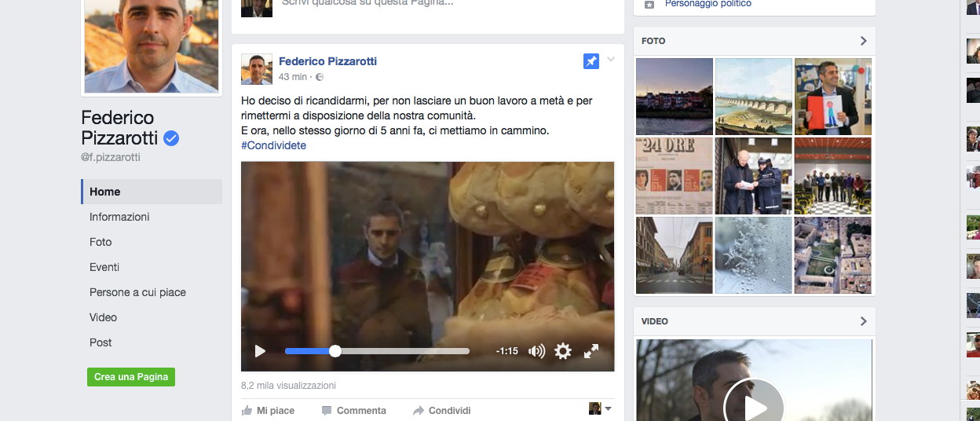Click the public globe privacy icon
The height and width of the screenshot is (421, 980).
320,77
